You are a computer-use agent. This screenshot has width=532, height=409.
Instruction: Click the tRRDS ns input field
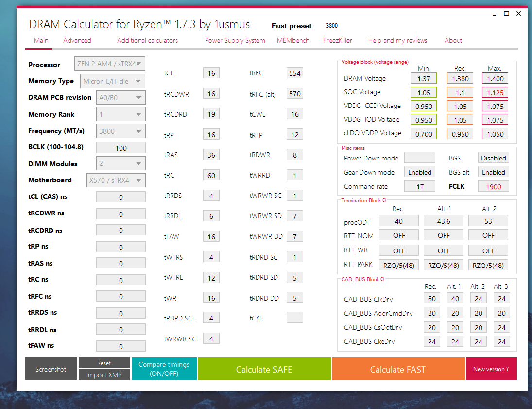[x=121, y=313]
